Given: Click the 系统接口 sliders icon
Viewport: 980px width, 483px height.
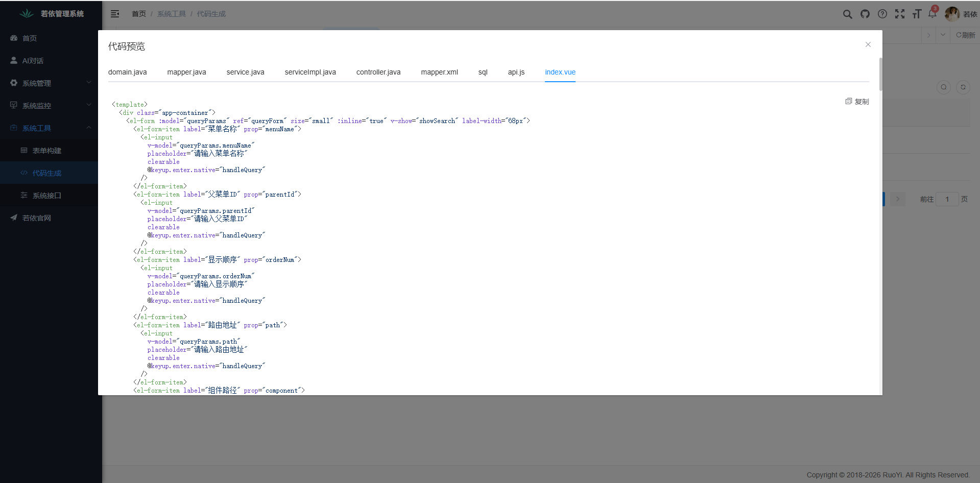Looking at the screenshot, I should coord(24,195).
